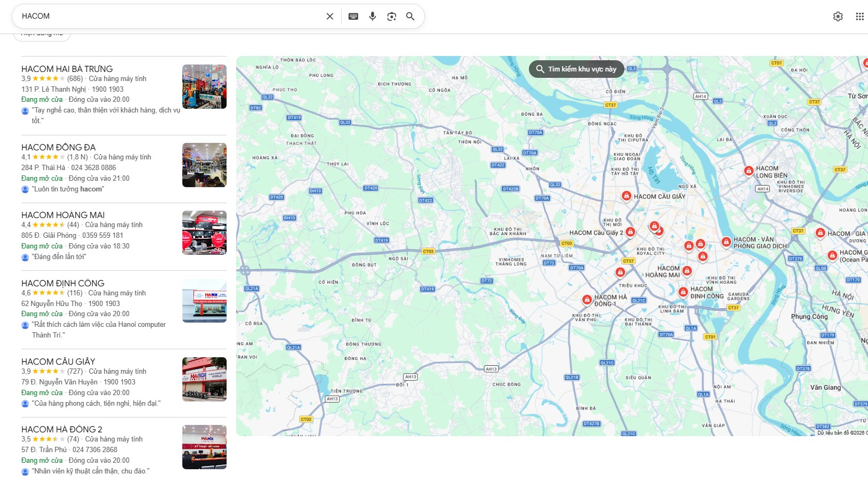View the HACOM CẦU GIẤY listing photo
This screenshot has height=482, width=868.
coord(204,379)
